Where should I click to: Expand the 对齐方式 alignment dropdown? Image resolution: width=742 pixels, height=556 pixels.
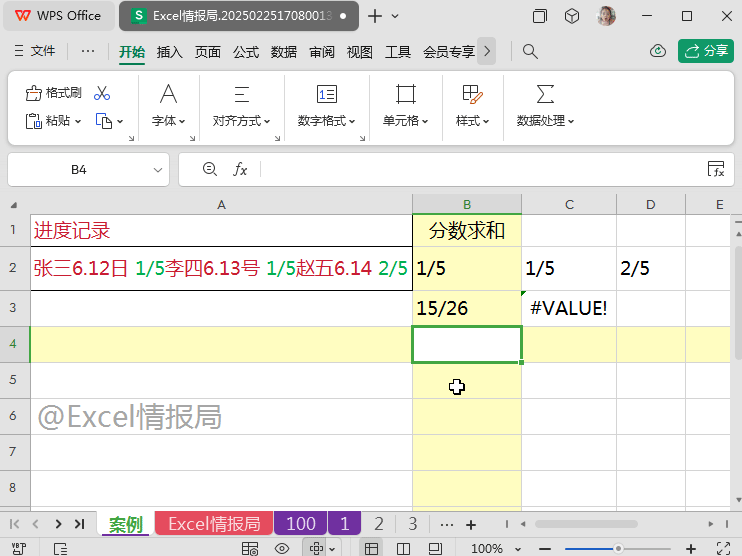pos(241,121)
